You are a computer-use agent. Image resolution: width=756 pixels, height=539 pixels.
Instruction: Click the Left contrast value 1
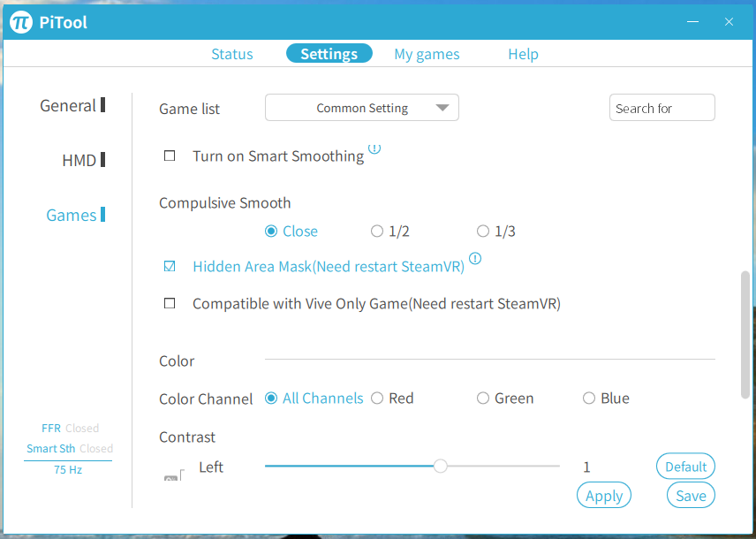click(586, 467)
